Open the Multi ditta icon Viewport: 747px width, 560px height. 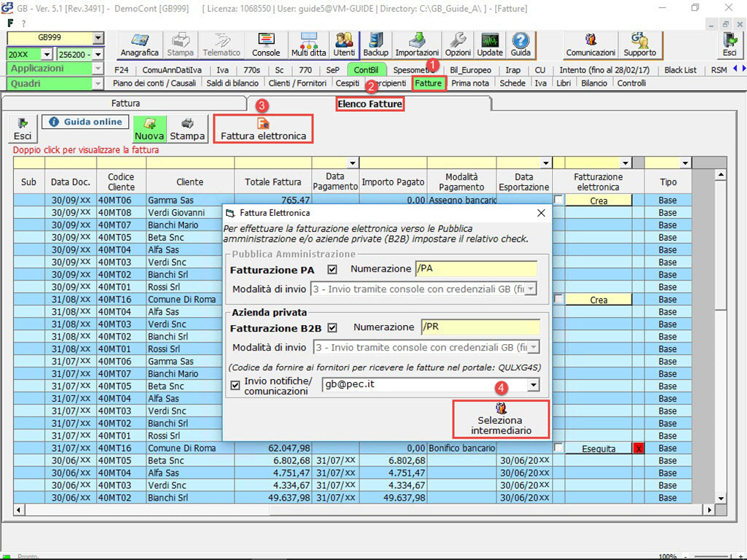click(x=309, y=45)
